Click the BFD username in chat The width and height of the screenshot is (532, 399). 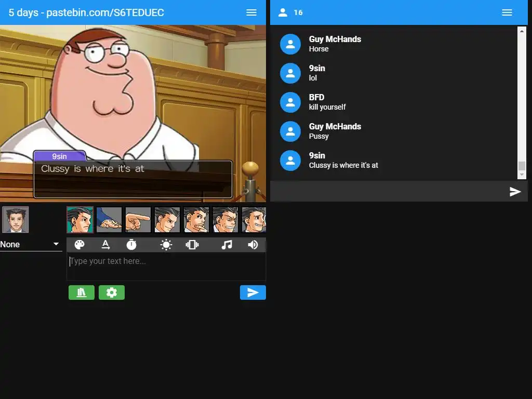coord(316,97)
